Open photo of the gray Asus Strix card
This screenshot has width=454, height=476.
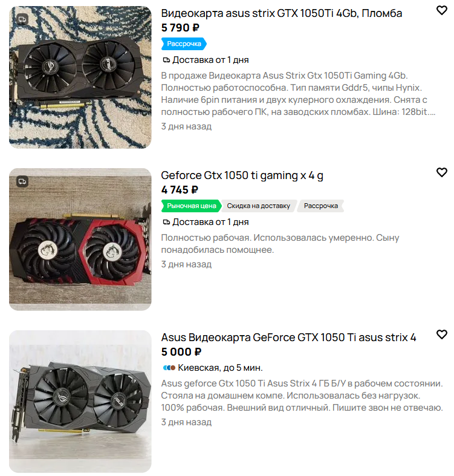(80, 402)
